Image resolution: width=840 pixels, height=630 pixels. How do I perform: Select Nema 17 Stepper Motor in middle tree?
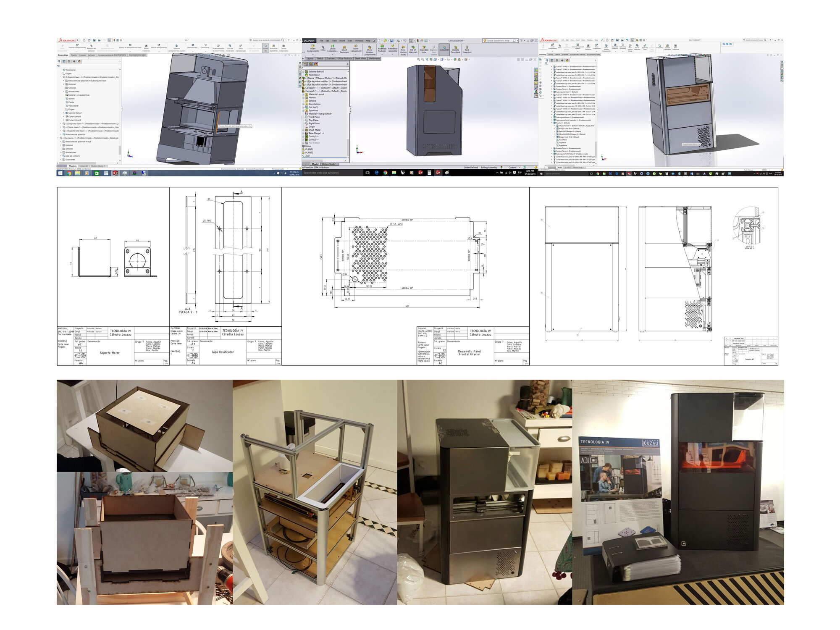point(325,78)
